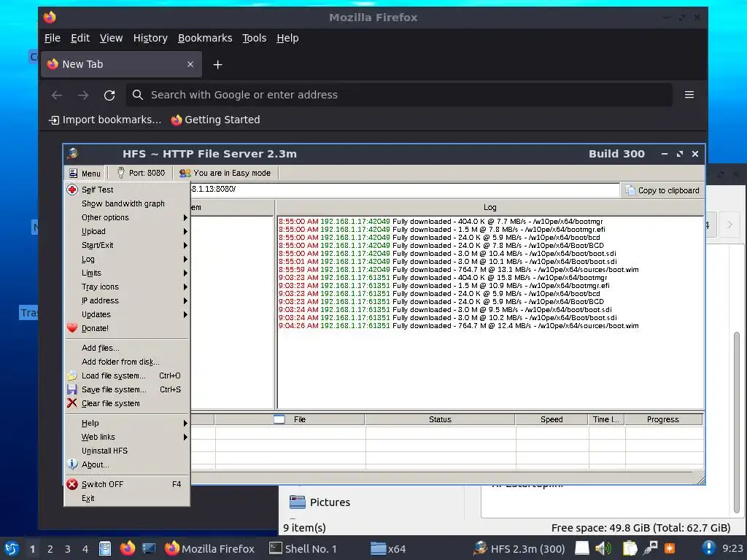Select log line 9:04:26 AM boot.wim
Screen dimensions: 747x560
click(x=458, y=326)
